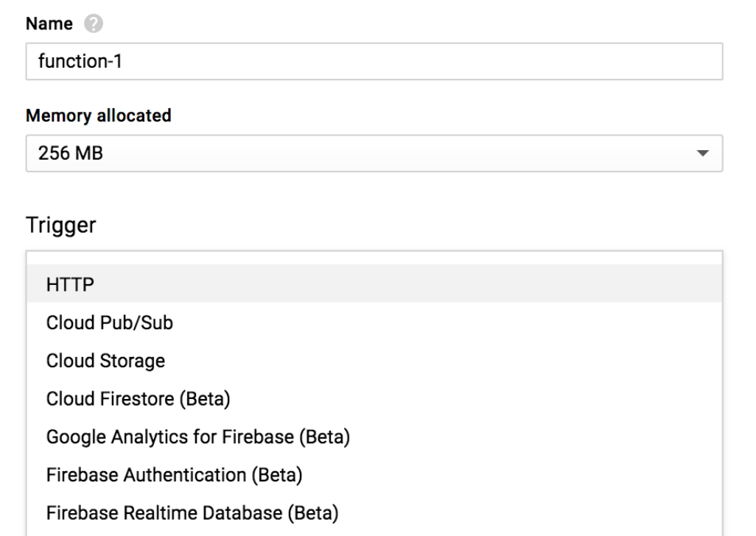Choose Cloud Firestore (Beta) trigger
This screenshot has width=756, height=536.
[x=374, y=398]
